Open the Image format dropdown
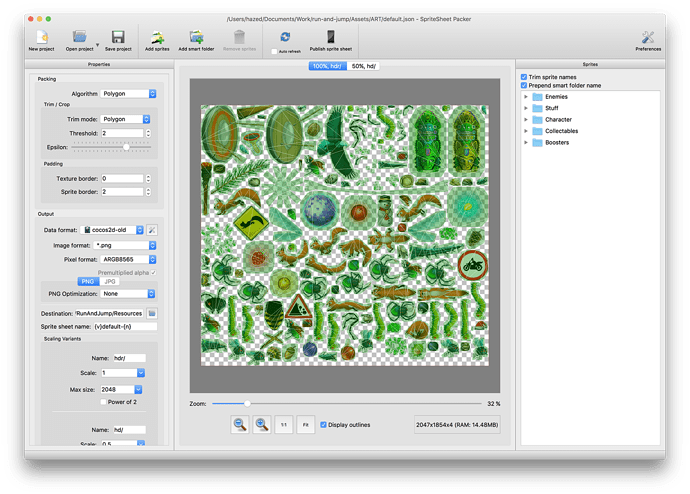This screenshot has width=690, height=494. pyautogui.click(x=125, y=245)
